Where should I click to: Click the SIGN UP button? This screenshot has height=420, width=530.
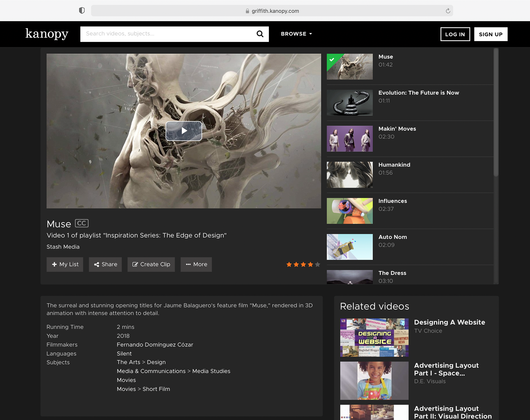(491, 34)
